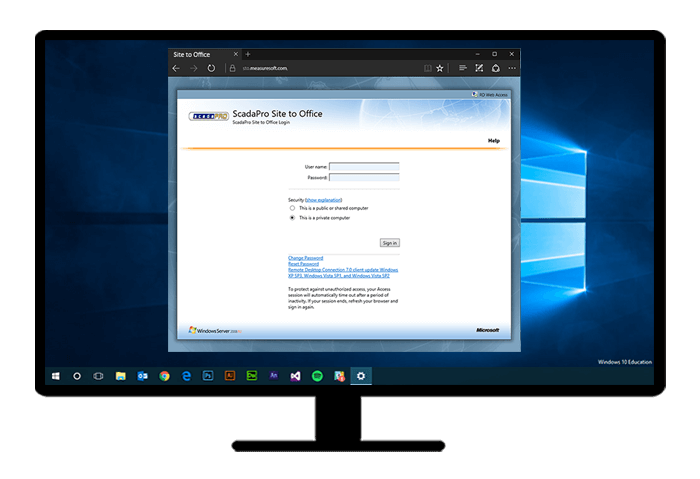Screen dimensions: 700x479
Task: Minimize the Edge browser window
Action: (478, 54)
